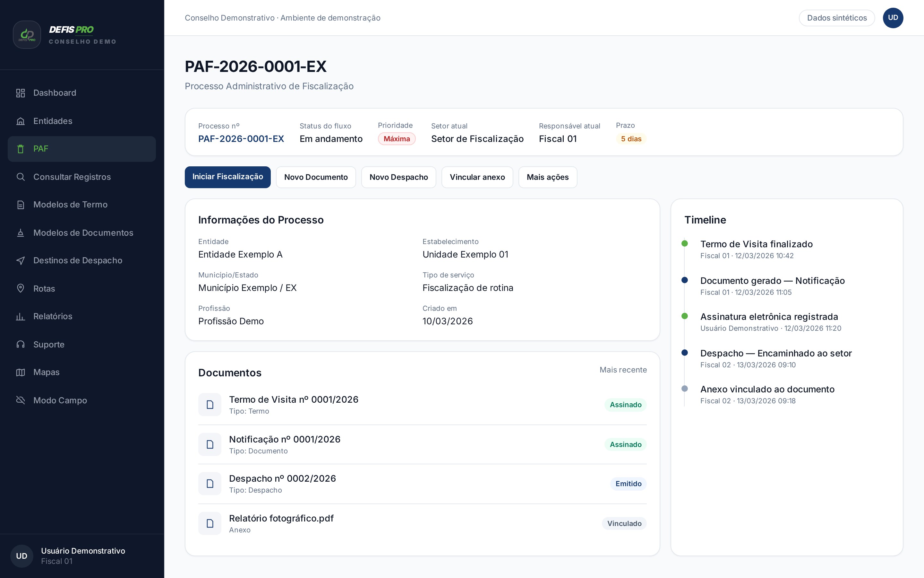Click file icon of Notificação nº 0001/2026

click(x=210, y=444)
